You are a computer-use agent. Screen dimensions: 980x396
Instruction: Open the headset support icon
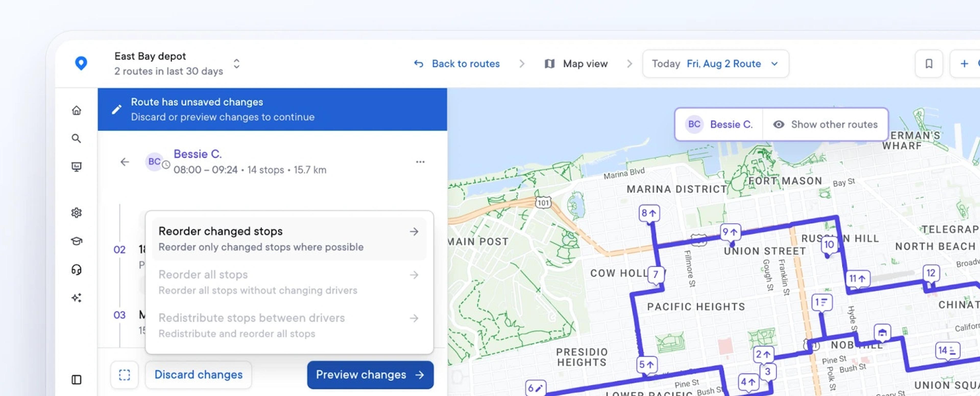click(77, 270)
